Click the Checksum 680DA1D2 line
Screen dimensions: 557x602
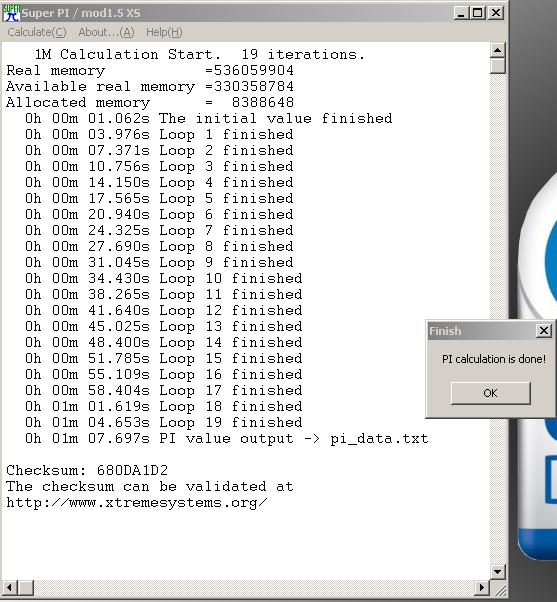coord(87,470)
